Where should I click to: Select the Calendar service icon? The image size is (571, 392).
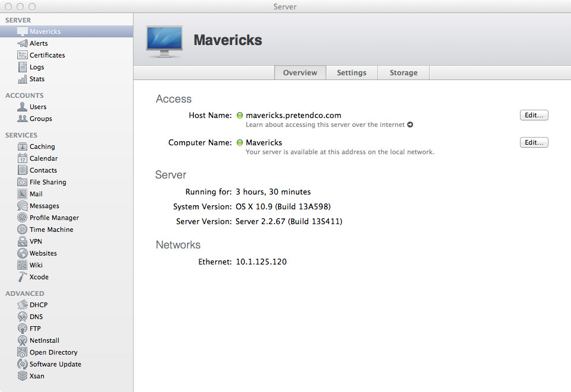click(22, 158)
